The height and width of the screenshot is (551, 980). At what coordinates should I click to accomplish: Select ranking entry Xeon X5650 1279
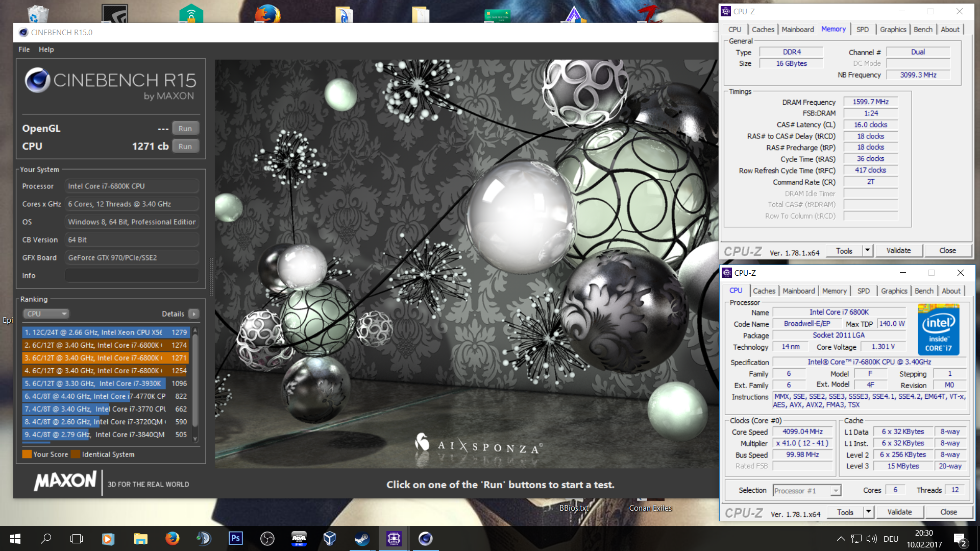click(106, 332)
